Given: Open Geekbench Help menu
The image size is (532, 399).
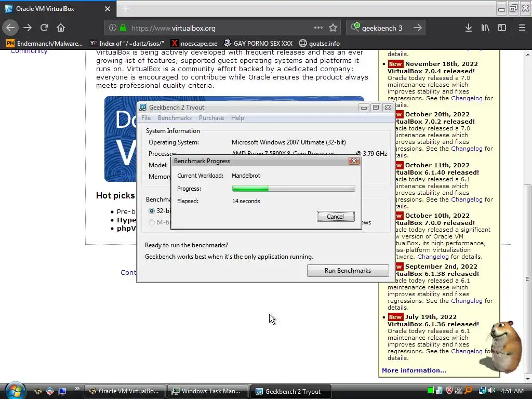Looking at the screenshot, I should [x=237, y=118].
